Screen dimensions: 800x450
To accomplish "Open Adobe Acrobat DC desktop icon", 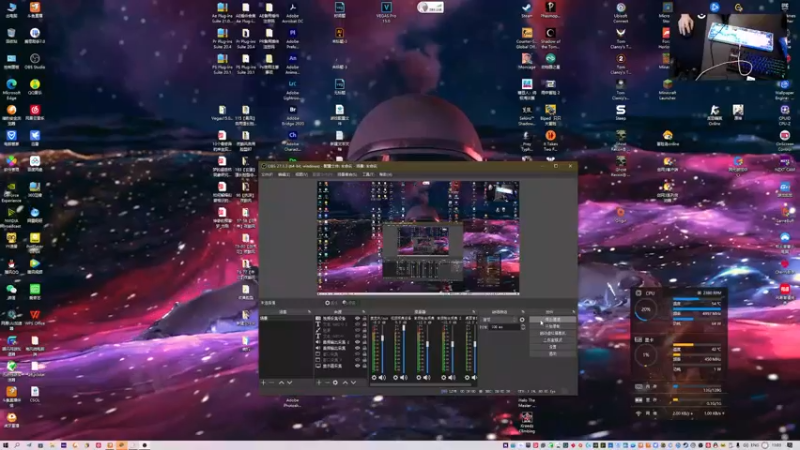I will click(292, 11).
